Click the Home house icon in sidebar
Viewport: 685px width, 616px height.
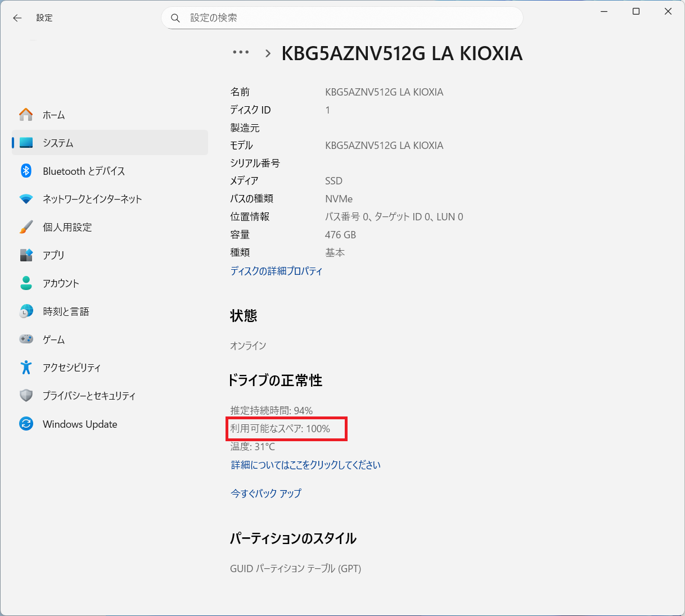[x=26, y=115]
